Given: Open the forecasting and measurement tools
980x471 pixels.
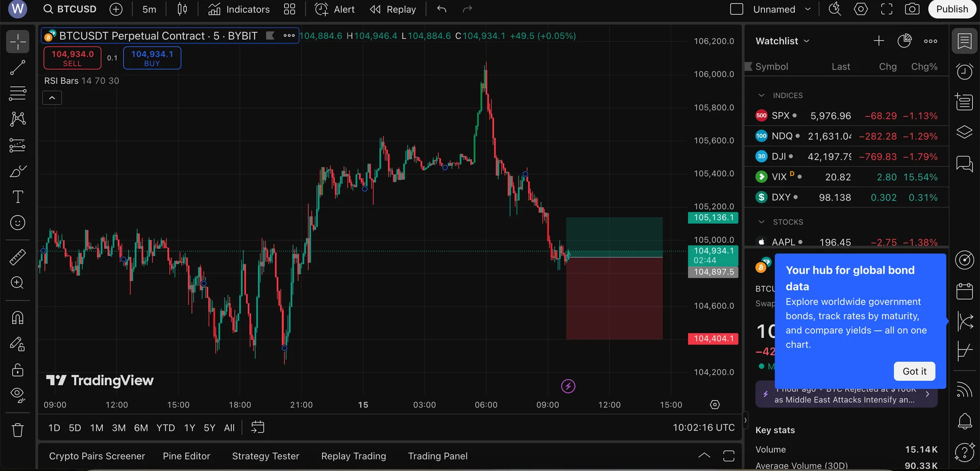Looking at the screenshot, I should point(18,145).
